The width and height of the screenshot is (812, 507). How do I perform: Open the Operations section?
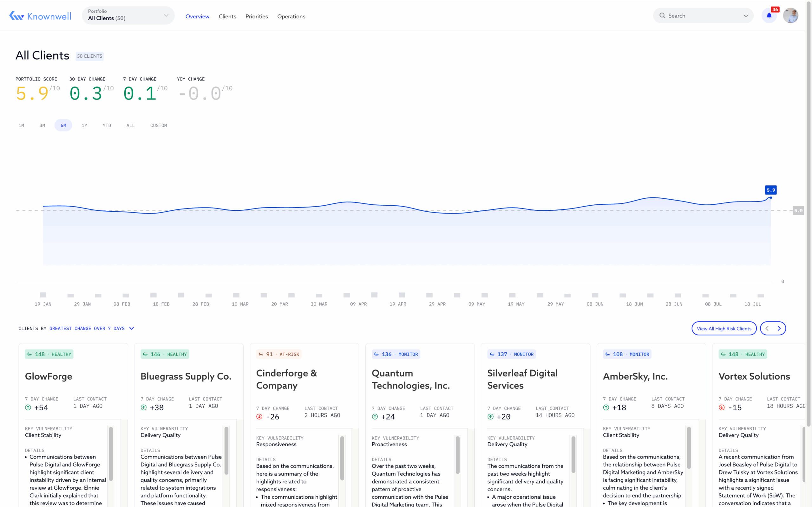click(291, 16)
